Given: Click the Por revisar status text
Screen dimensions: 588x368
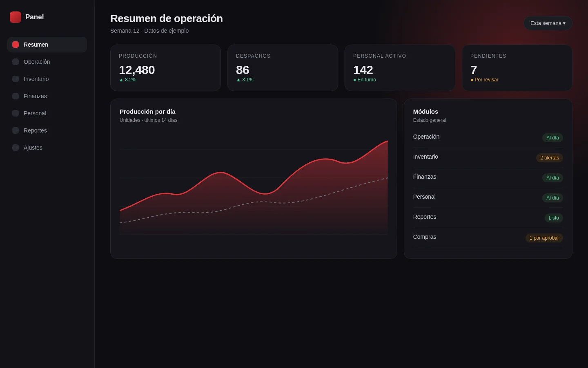Looking at the screenshot, I should pyautogui.click(x=484, y=80).
